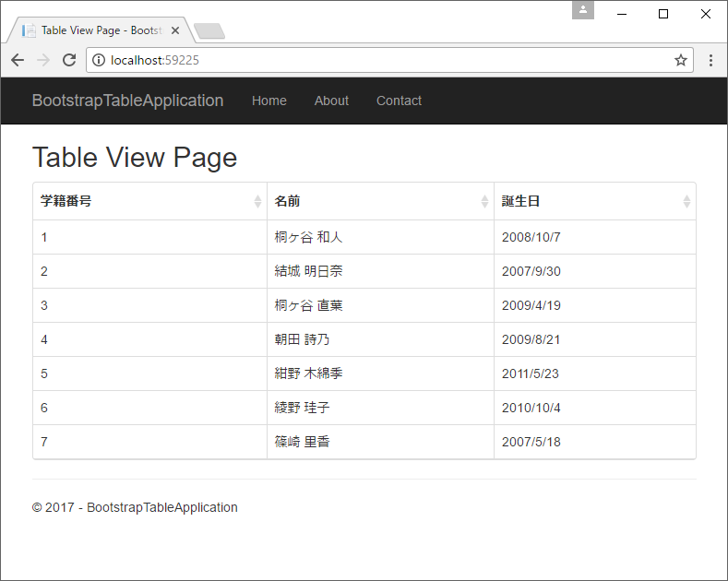Click the browser forward arrow
Image resolution: width=728 pixels, height=581 pixels.
[43, 60]
